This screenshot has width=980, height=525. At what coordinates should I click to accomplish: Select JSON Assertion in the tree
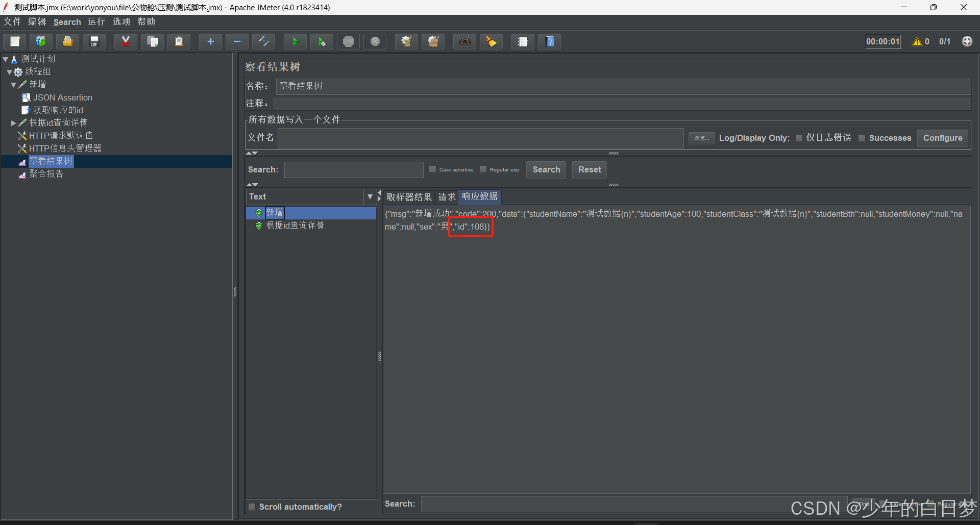tap(62, 97)
